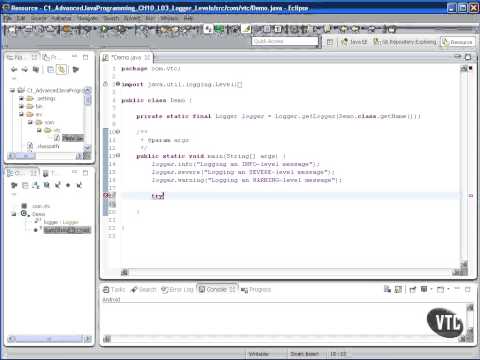
Task: Close the Demo.java editor tab
Action: coord(147,58)
